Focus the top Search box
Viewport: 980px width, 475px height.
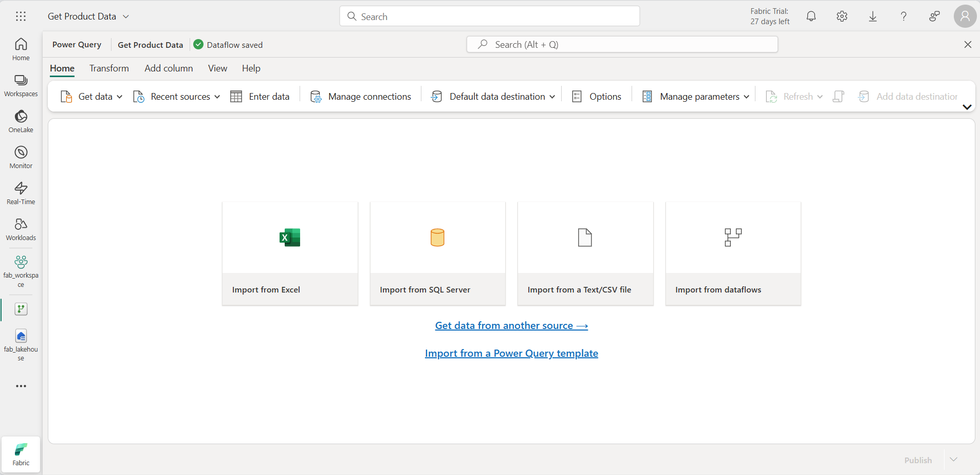[490, 16]
